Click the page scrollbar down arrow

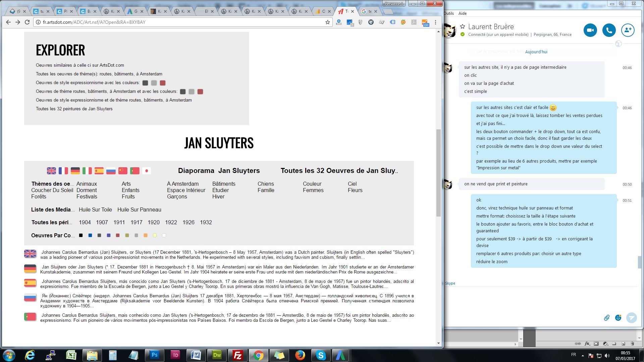(x=438, y=343)
